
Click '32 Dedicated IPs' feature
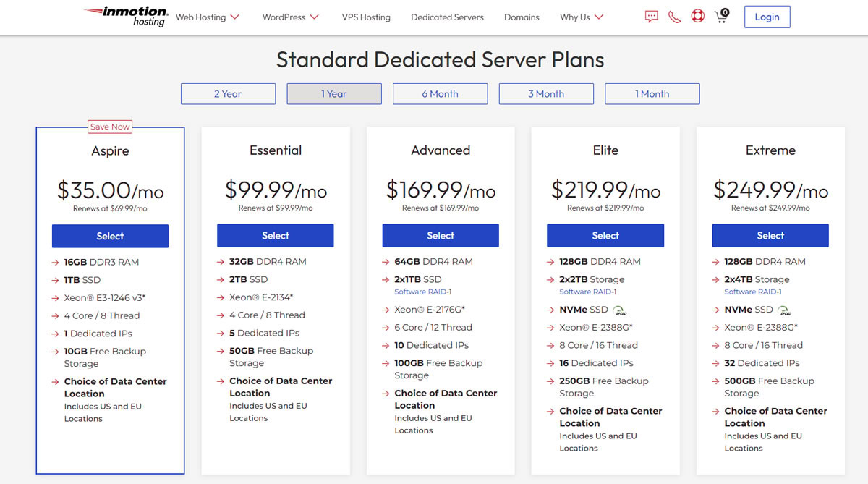tap(762, 363)
